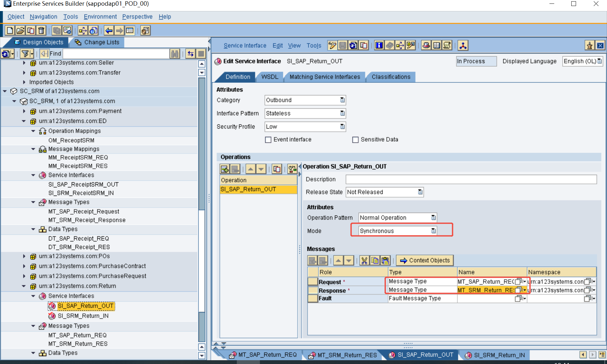
Task: Close the service interface editor pane
Action: [600, 45]
